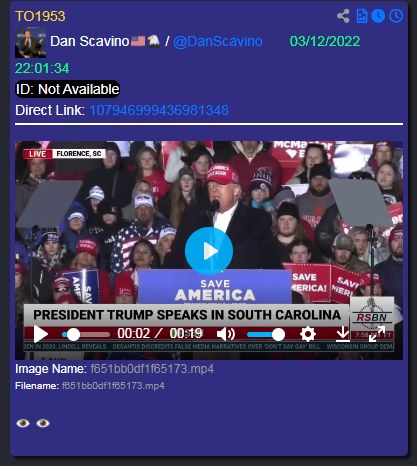This screenshot has width=417, height=466.
Task: Open direct link 107946999436981348
Action: click(x=159, y=110)
